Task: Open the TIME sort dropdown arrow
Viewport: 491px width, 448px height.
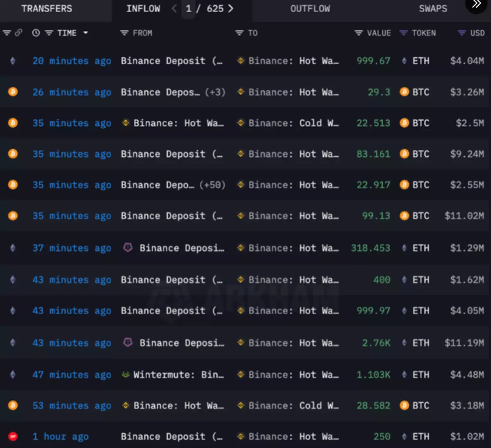Action: tap(86, 33)
